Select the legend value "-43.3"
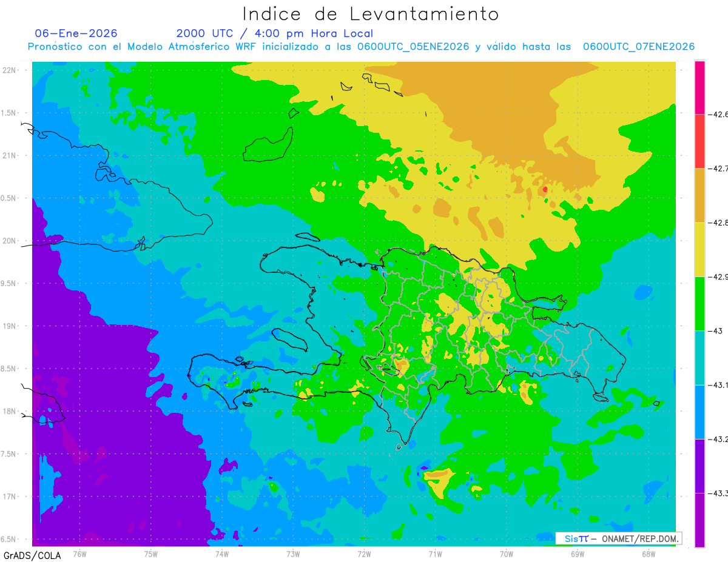728x562 pixels. (x=718, y=493)
